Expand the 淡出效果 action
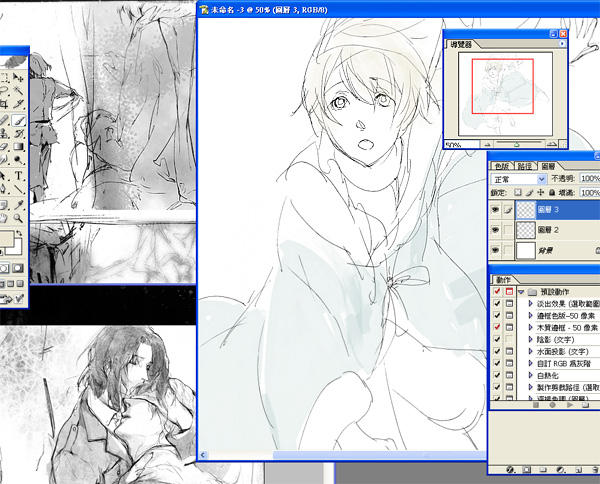600x484 pixels. [x=530, y=303]
